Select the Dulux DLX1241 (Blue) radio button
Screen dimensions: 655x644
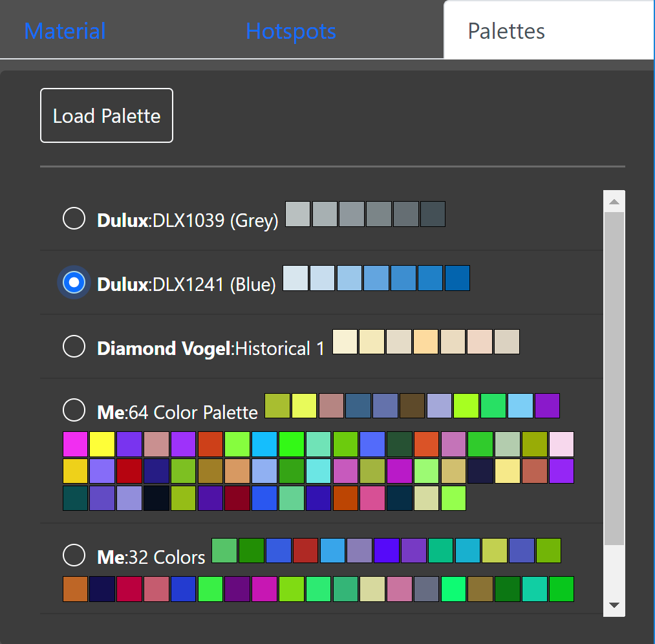tap(74, 283)
